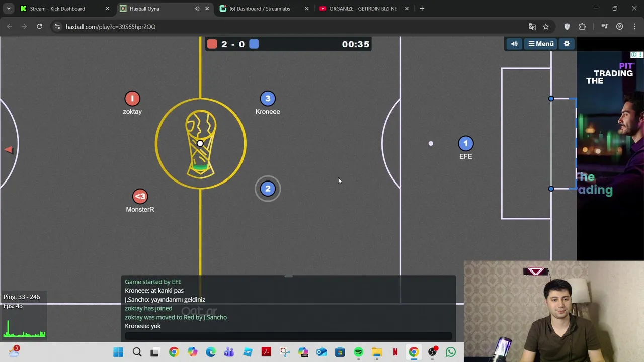Open WhatsApp from taskbar
This screenshot has height=362, width=644.
451,352
